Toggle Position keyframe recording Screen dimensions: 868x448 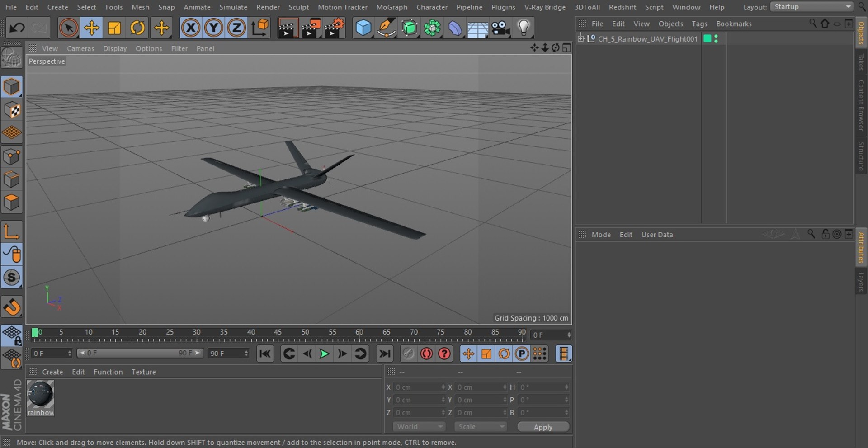[x=468, y=354]
